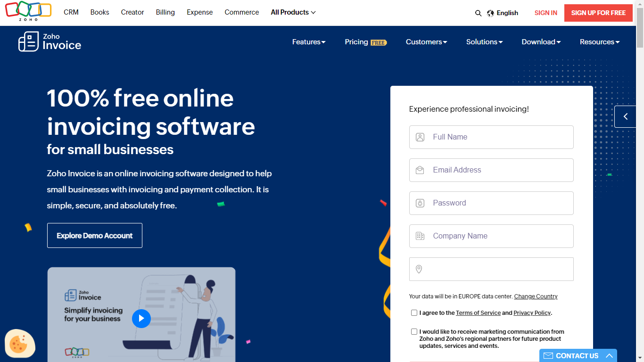Click the empty country location field
This screenshot has height=362, width=644.
[x=491, y=269]
